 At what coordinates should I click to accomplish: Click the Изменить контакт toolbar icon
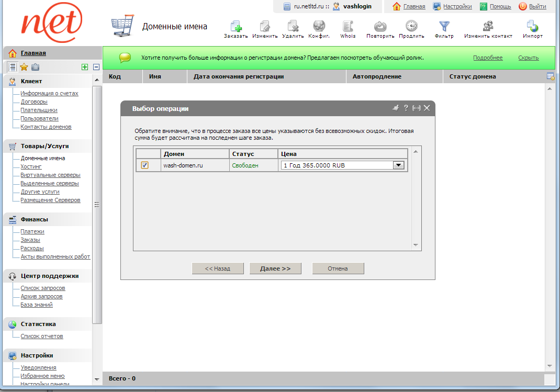(x=488, y=27)
